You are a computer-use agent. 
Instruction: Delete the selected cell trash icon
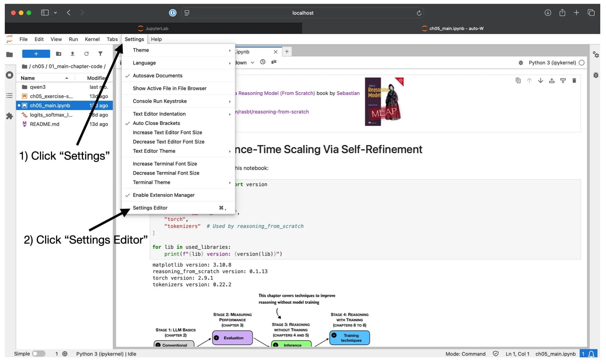click(574, 80)
